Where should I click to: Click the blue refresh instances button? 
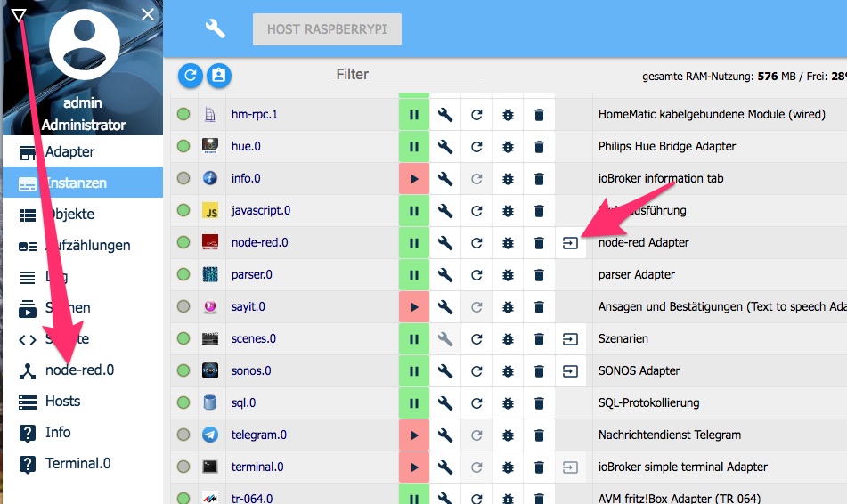[190, 75]
